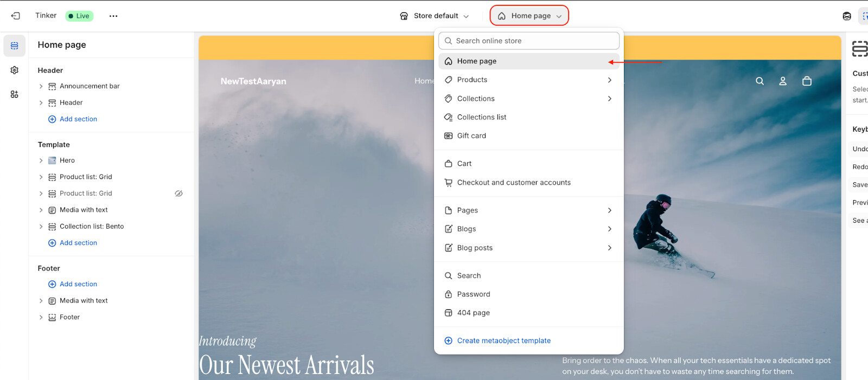The width and height of the screenshot is (868, 380).
Task: Select Media with text in Template group
Action: pos(84,210)
